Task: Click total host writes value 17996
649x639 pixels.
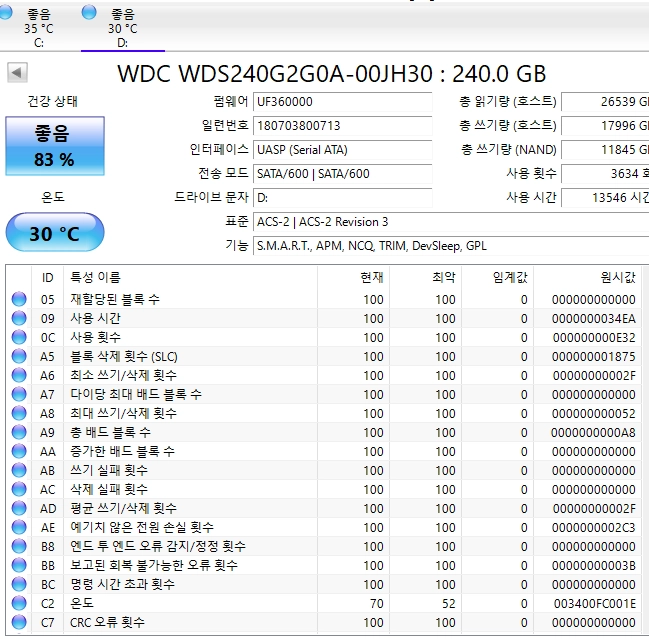Action: 605,126
